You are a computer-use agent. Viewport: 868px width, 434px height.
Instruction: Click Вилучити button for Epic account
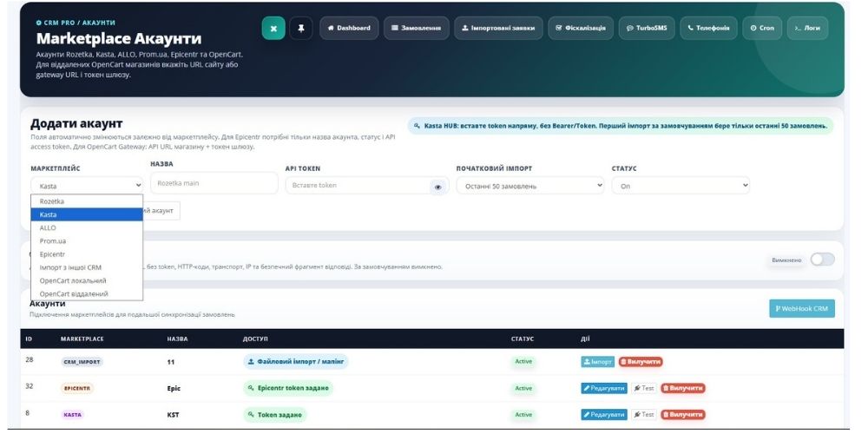[x=683, y=388]
